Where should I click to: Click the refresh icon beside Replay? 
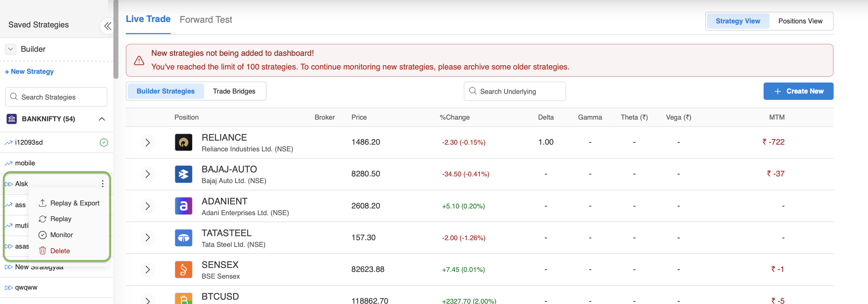click(x=42, y=218)
